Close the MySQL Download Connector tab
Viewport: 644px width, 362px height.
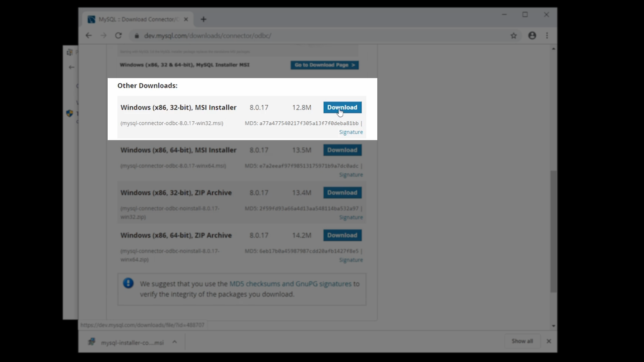coord(186,19)
